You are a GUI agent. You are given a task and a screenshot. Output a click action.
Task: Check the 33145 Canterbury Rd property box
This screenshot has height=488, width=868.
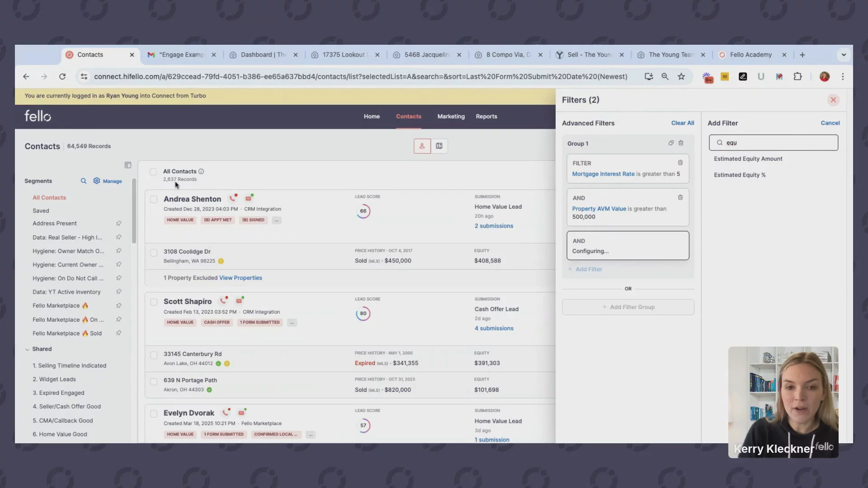click(154, 356)
